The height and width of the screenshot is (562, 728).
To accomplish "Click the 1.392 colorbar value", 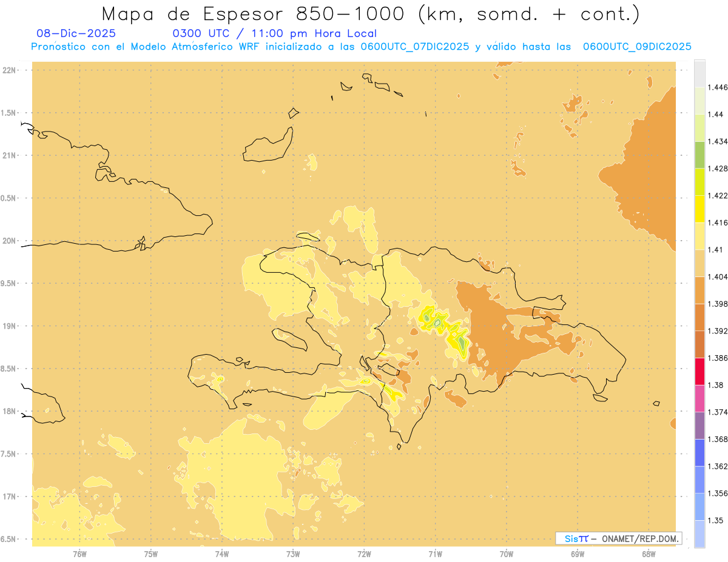I will click(x=718, y=331).
